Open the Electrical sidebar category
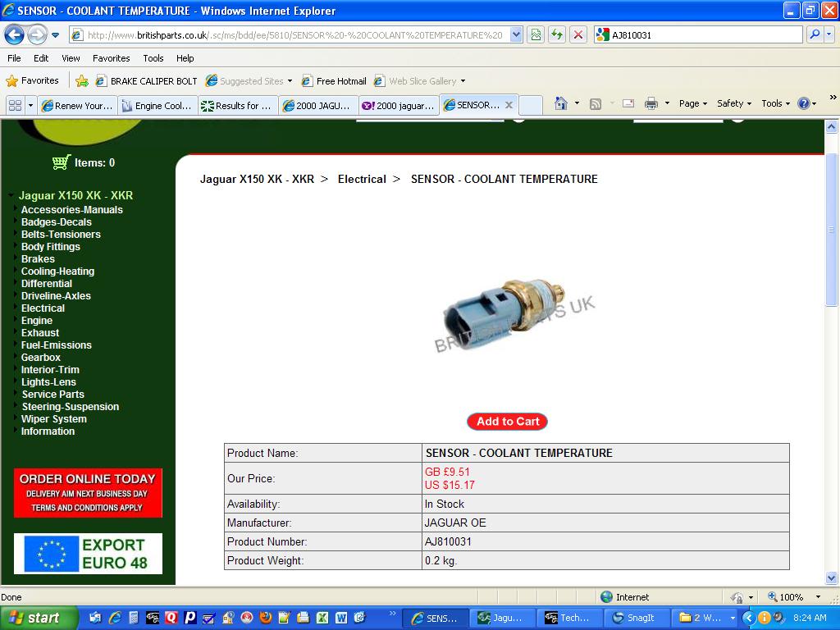 coord(43,308)
